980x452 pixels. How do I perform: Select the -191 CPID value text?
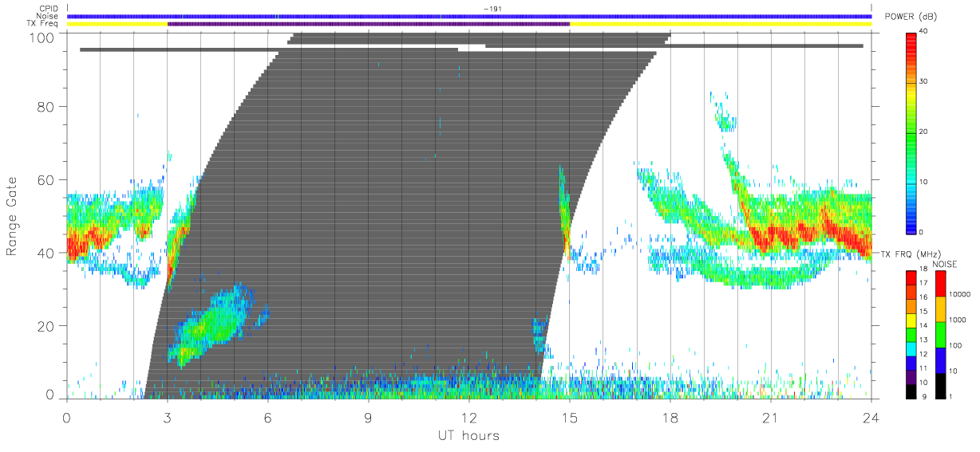pyautogui.click(x=492, y=9)
